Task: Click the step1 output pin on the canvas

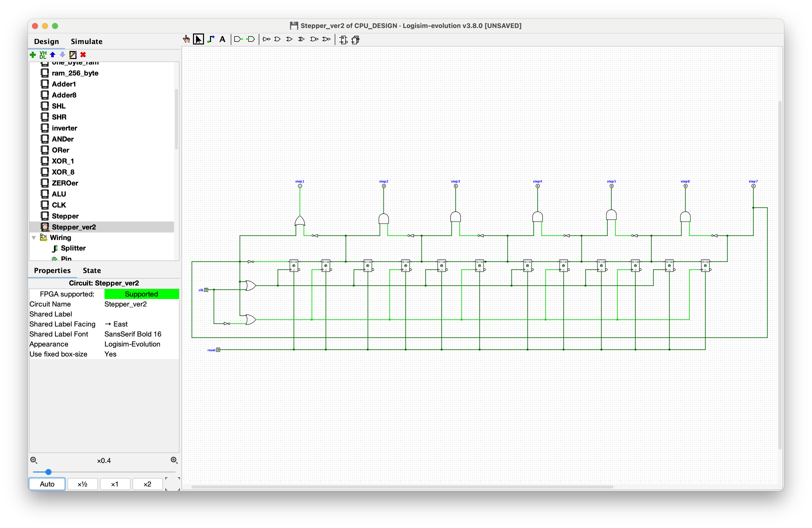Action: (x=300, y=186)
